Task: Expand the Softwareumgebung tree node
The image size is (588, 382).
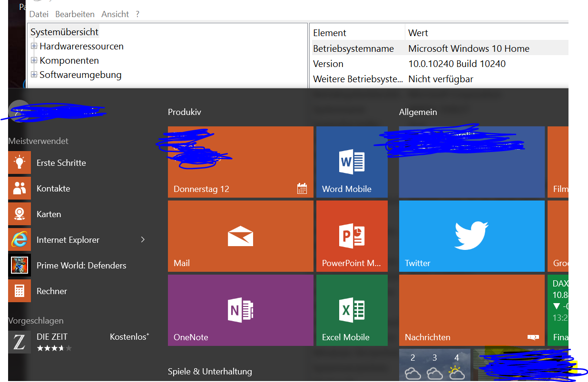Action: [x=34, y=75]
